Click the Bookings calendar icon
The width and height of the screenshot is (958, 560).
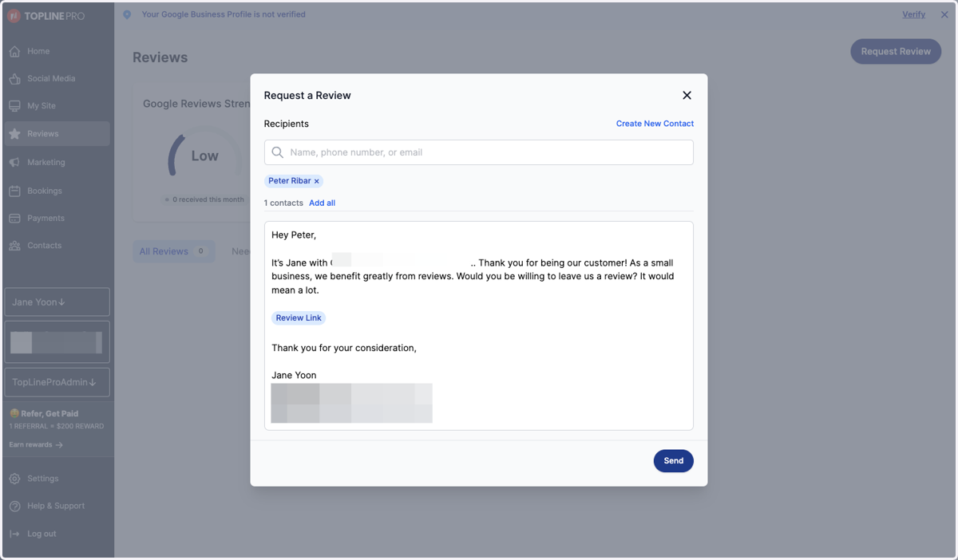click(x=14, y=191)
